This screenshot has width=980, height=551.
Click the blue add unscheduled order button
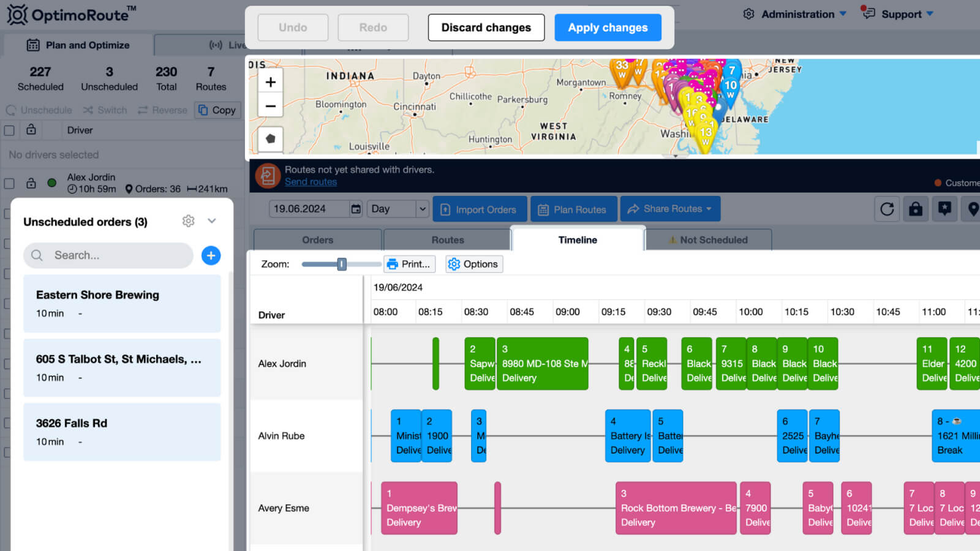(x=211, y=255)
